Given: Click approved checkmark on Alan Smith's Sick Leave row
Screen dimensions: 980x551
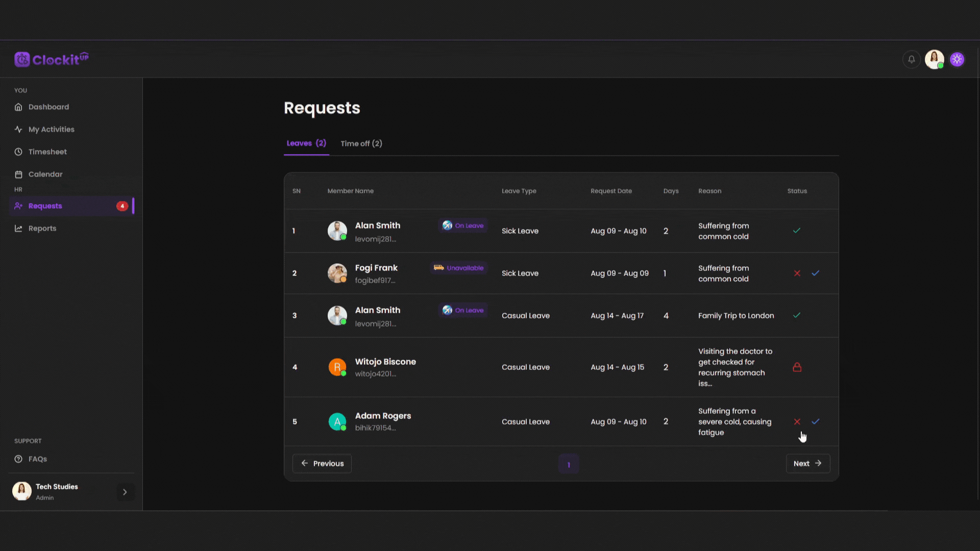Looking at the screenshot, I should (796, 231).
